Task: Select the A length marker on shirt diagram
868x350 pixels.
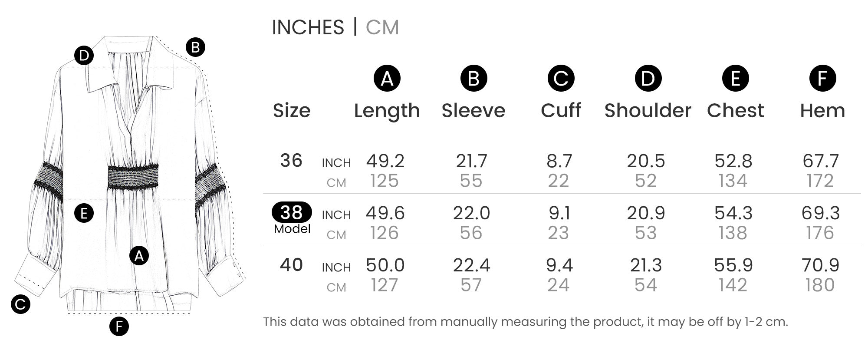Action: (139, 255)
